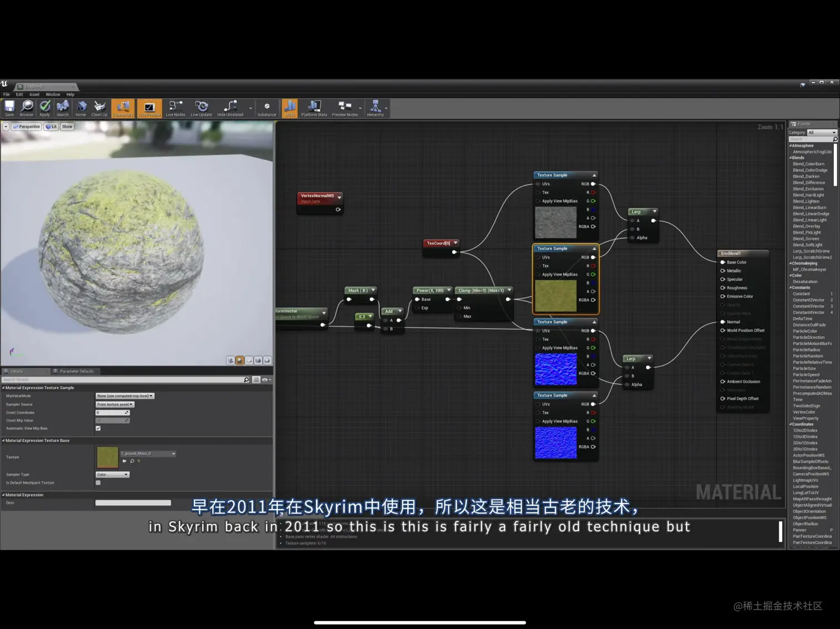Click the Substance toolbar icon
This screenshot has height=629, width=840.
[x=267, y=108]
